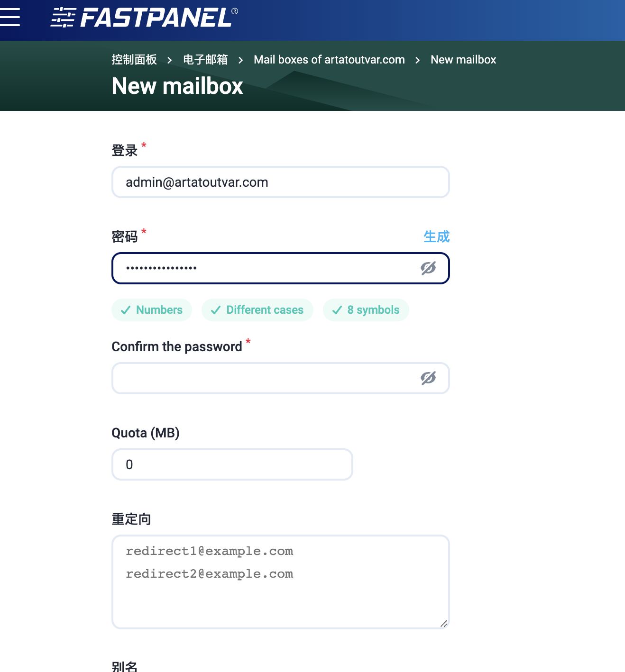Click the Numbers validation badge
Screen dimensions: 625x672
(x=151, y=309)
